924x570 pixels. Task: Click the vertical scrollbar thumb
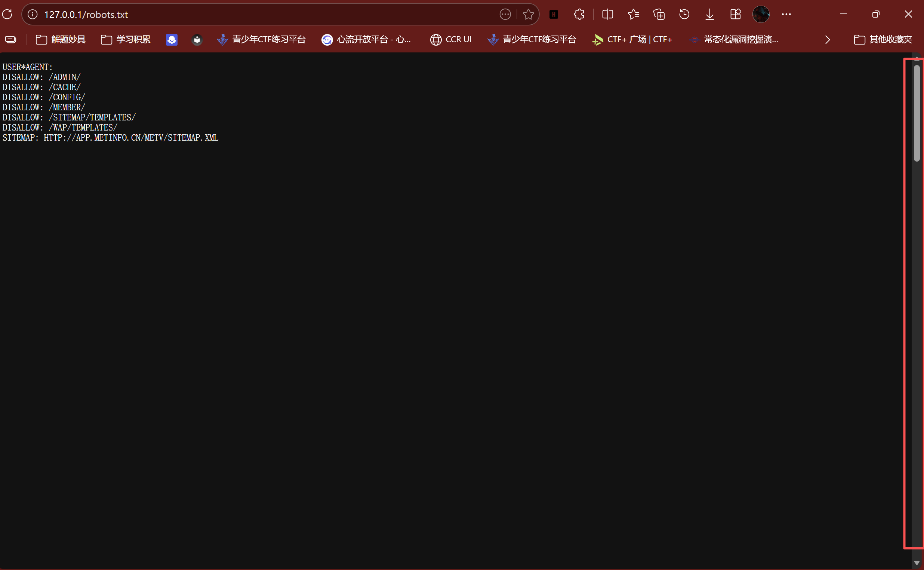pyautogui.click(x=917, y=113)
